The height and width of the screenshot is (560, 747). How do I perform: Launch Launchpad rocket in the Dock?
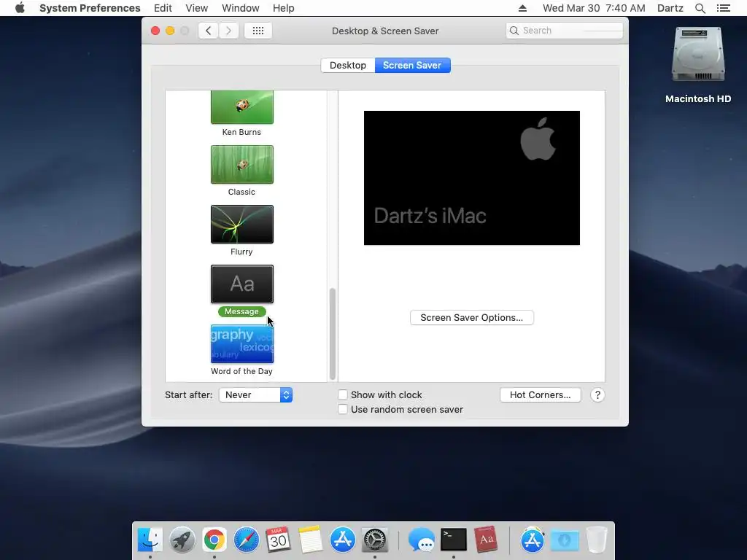tap(182, 540)
